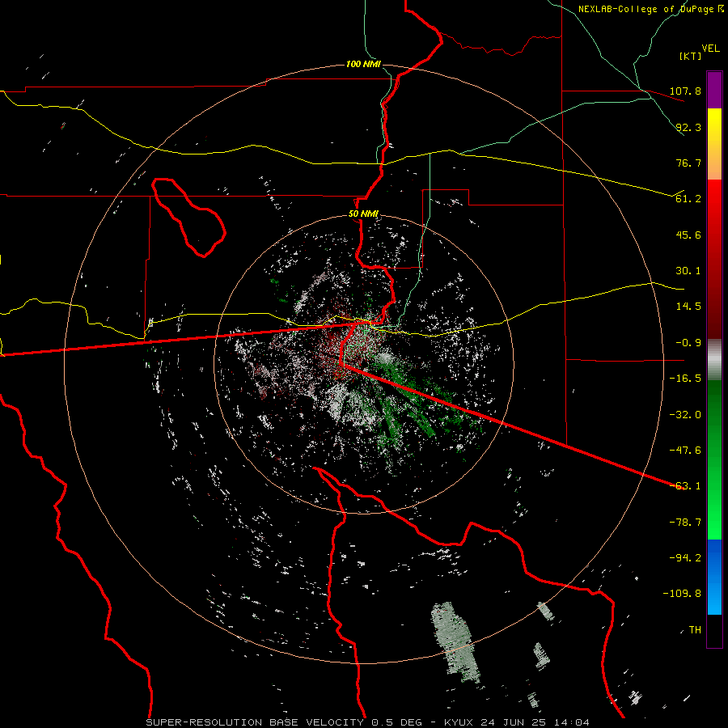Click the 61.2 velocity scale value
Viewport: 728px width, 728px height.
click(x=688, y=199)
